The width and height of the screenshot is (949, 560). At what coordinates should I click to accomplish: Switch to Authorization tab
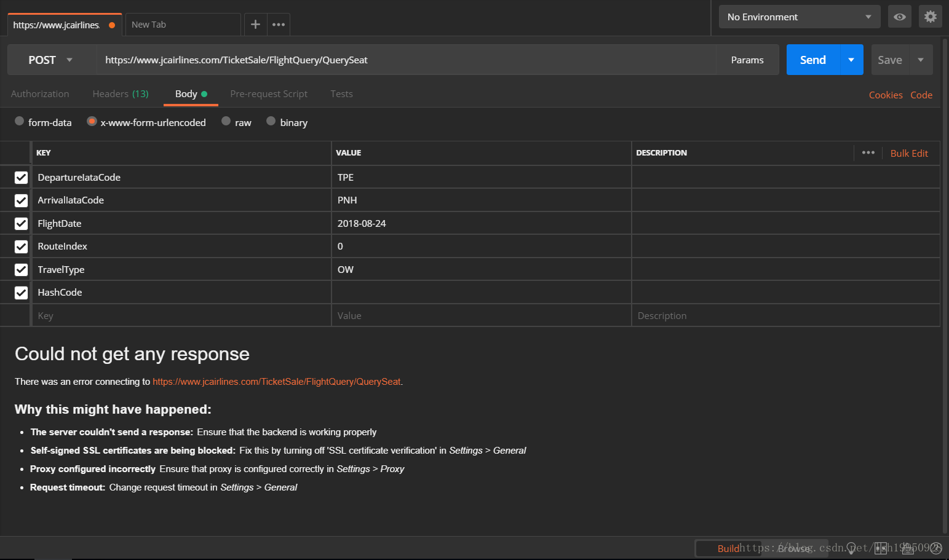(40, 94)
